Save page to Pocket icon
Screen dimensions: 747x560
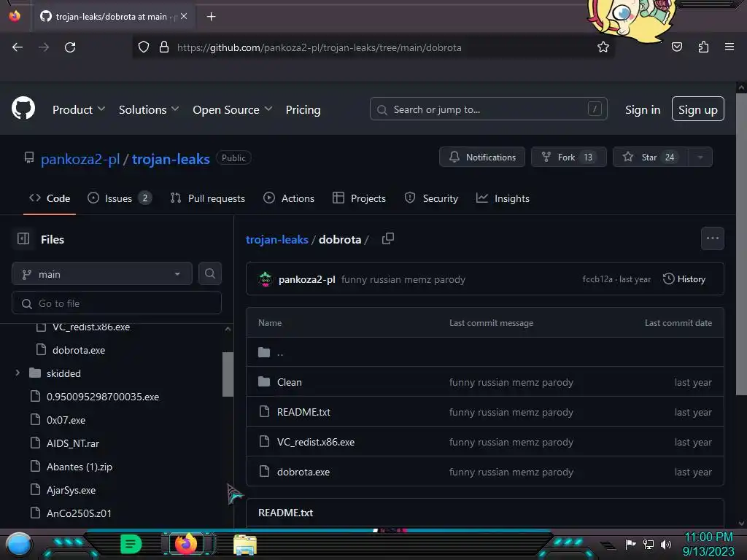tap(677, 47)
